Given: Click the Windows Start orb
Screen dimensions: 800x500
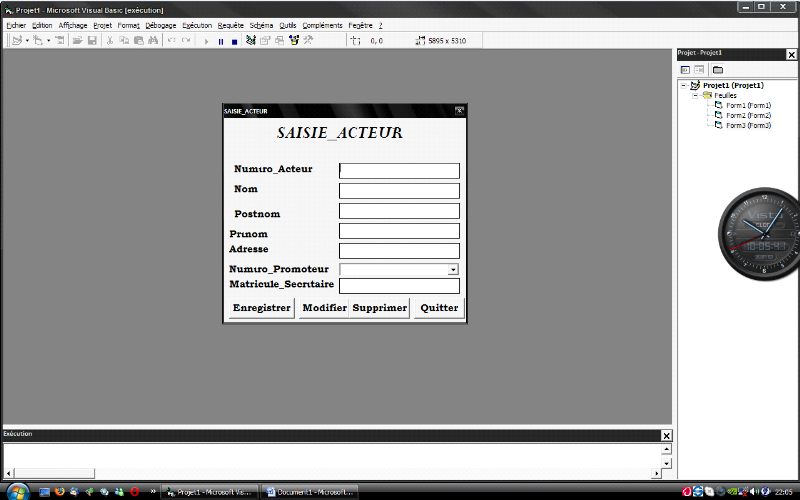Looking at the screenshot, I should point(16,491).
